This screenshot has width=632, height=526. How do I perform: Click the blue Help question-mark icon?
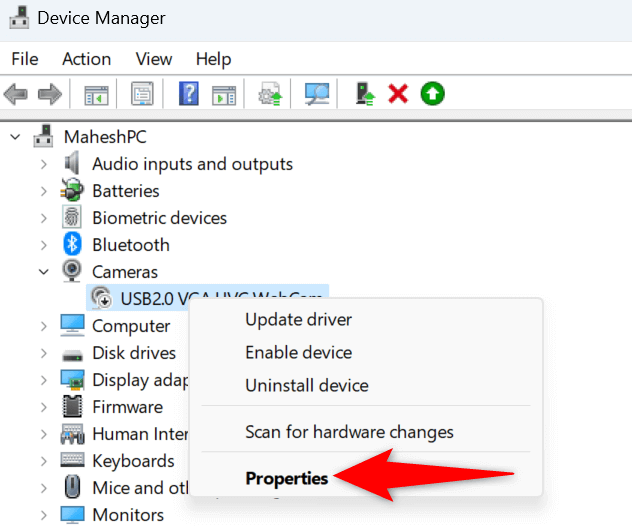(x=189, y=94)
